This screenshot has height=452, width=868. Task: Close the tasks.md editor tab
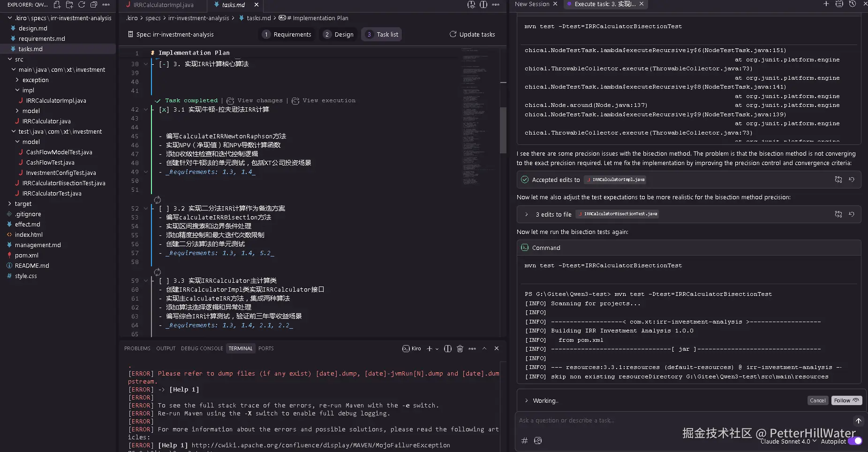(x=256, y=5)
